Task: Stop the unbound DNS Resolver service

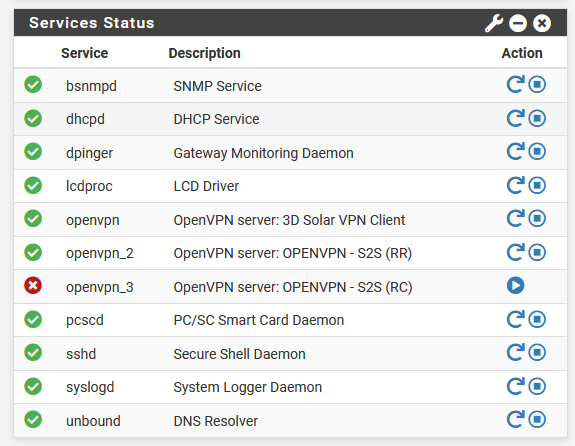Action: [537, 419]
